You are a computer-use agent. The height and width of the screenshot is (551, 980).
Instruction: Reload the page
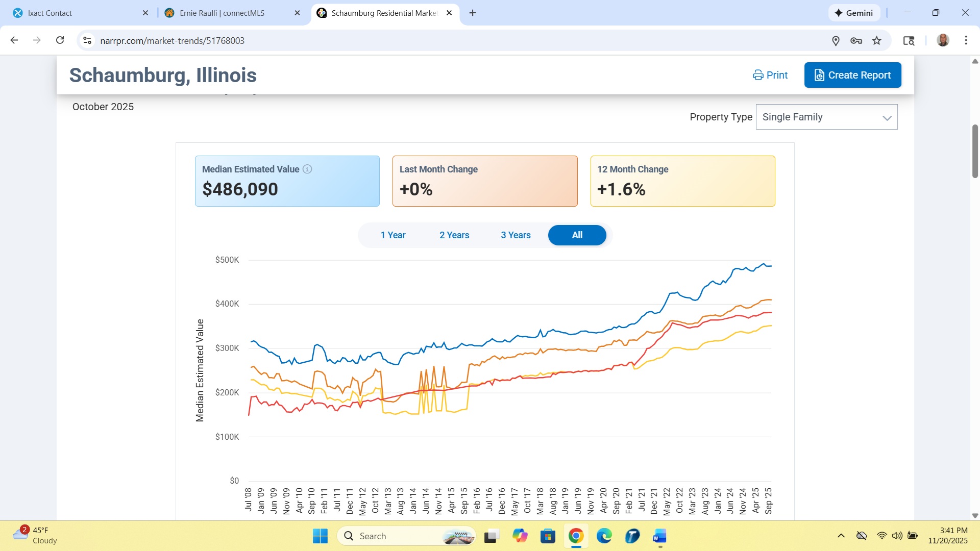[60, 40]
